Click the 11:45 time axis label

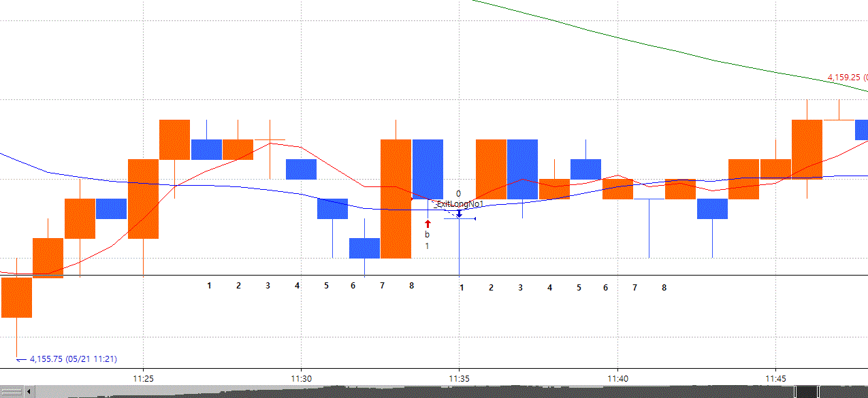775,378
